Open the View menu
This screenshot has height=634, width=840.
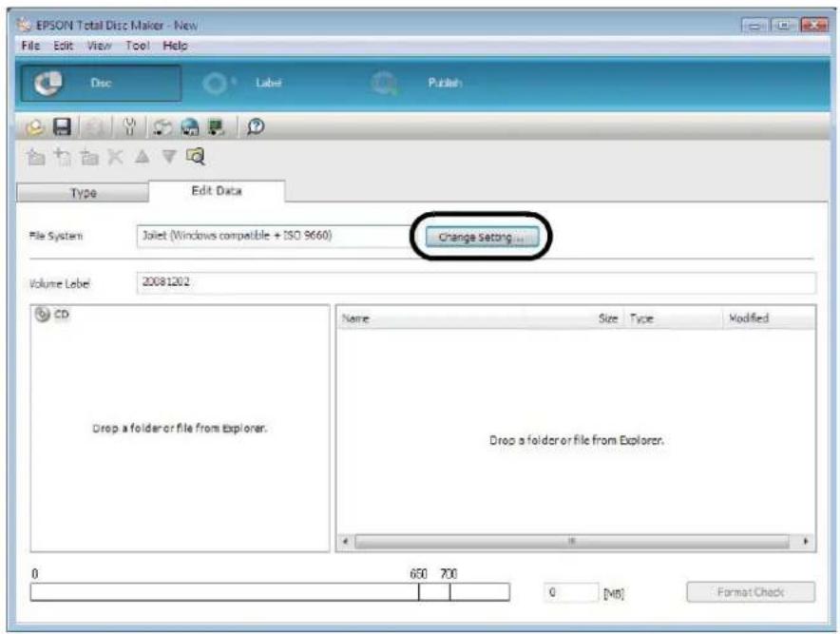pos(99,46)
